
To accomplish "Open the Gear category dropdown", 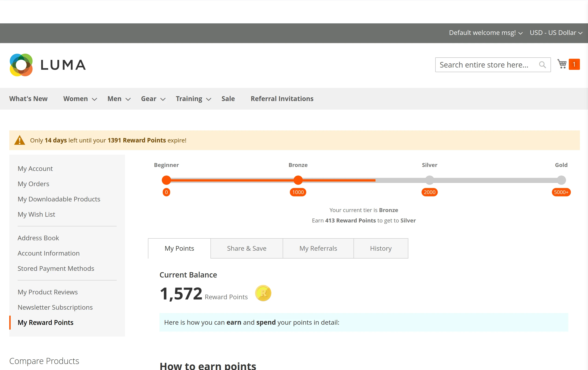I will pyautogui.click(x=163, y=99).
